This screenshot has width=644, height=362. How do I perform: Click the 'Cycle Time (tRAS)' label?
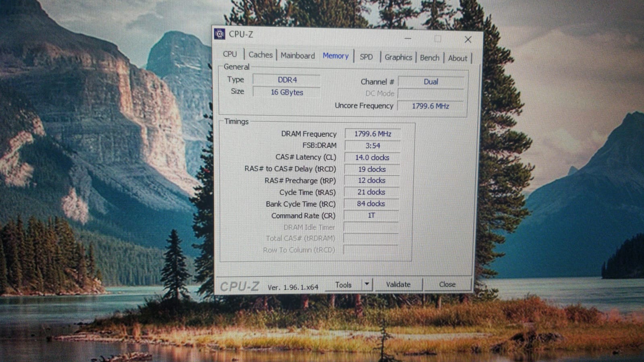[x=307, y=192]
